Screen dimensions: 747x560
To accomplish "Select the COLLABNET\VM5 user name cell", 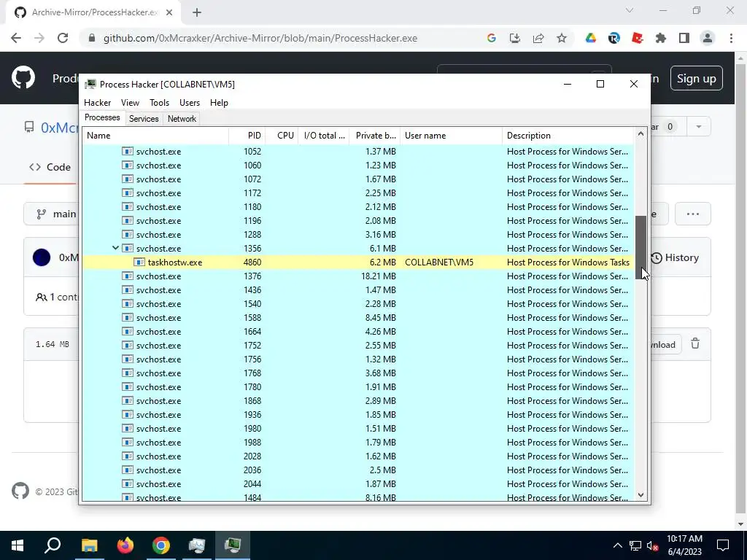I will click(438, 262).
